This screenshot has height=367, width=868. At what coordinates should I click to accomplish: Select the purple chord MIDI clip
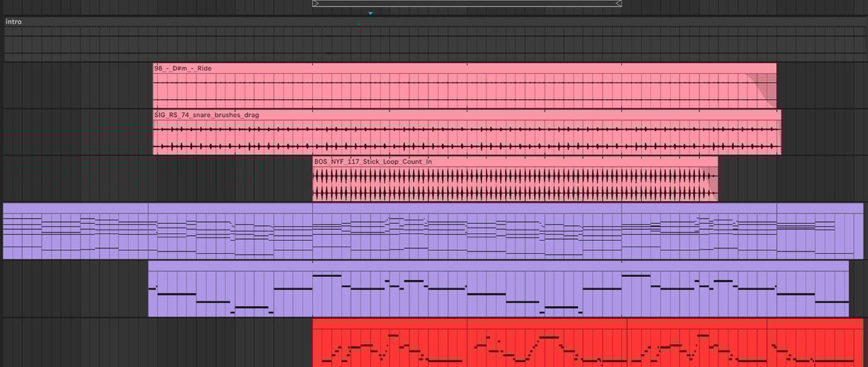(433, 231)
